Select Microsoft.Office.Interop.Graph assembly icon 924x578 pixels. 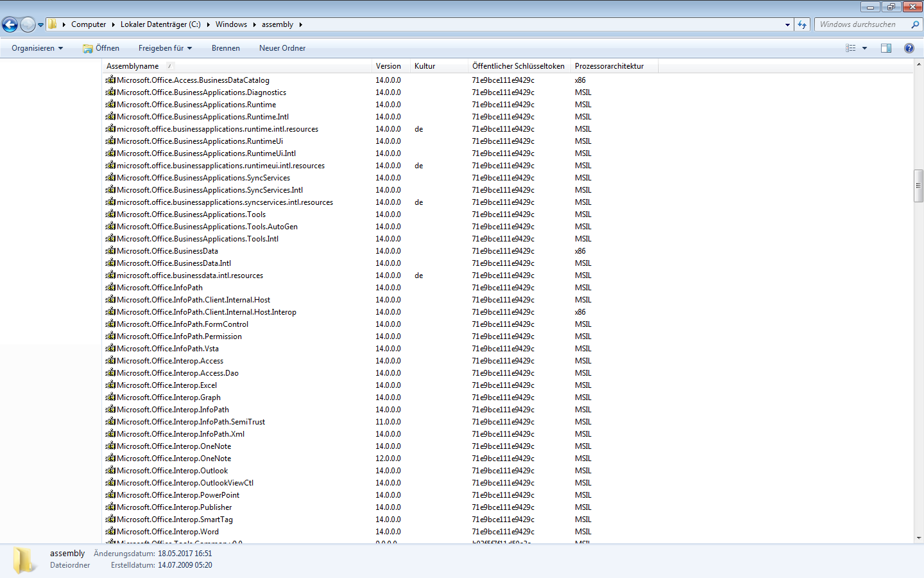(110, 397)
